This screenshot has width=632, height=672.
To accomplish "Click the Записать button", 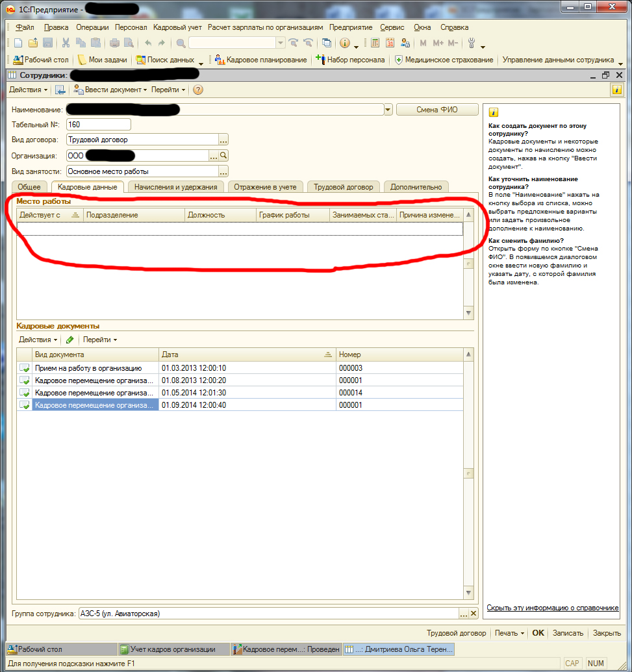I will pyautogui.click(x=568, y=633).
